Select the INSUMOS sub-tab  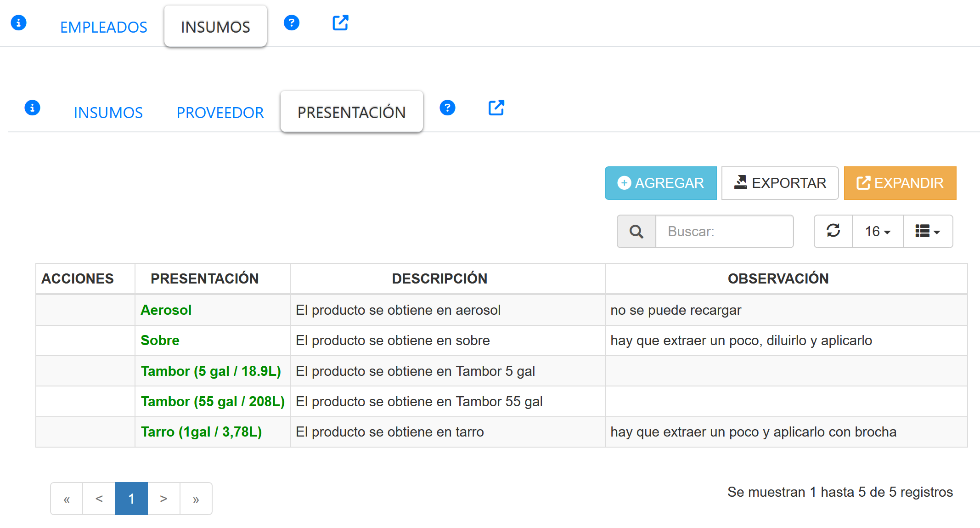pyautogui.click(x=108, y=113)
